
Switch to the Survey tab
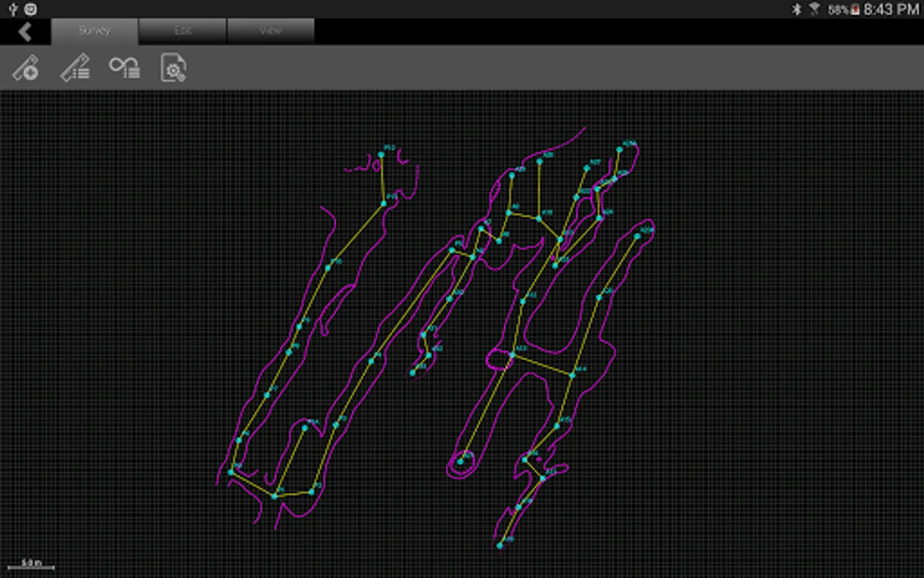click(x=94, y=31)
